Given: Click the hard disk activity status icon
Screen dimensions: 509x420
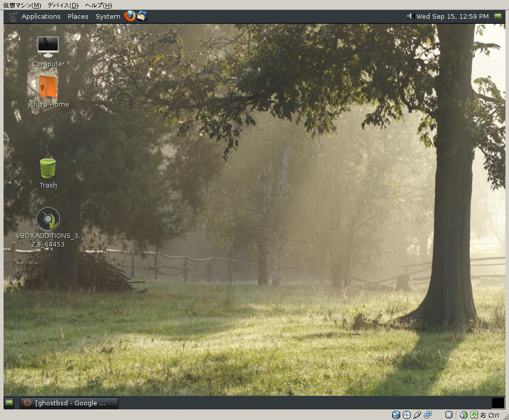Looking at the screenshot, I should (x=396, y=415).
